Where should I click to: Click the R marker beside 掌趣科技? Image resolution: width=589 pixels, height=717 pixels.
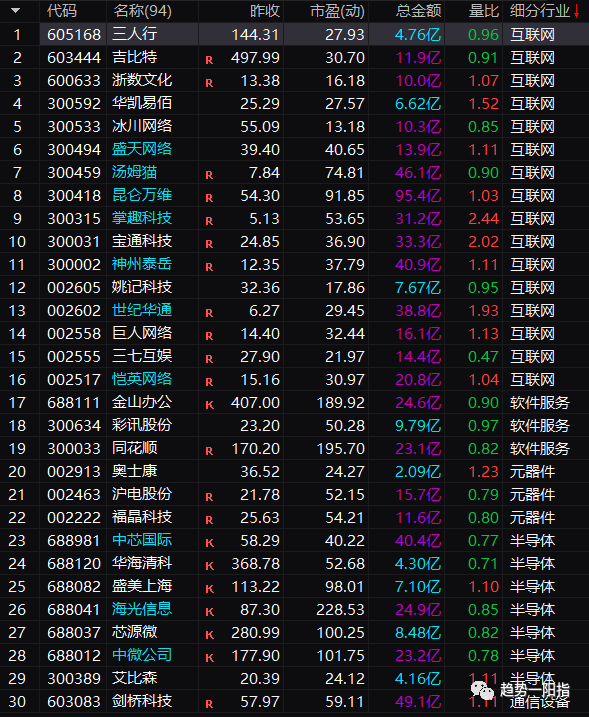209,221
